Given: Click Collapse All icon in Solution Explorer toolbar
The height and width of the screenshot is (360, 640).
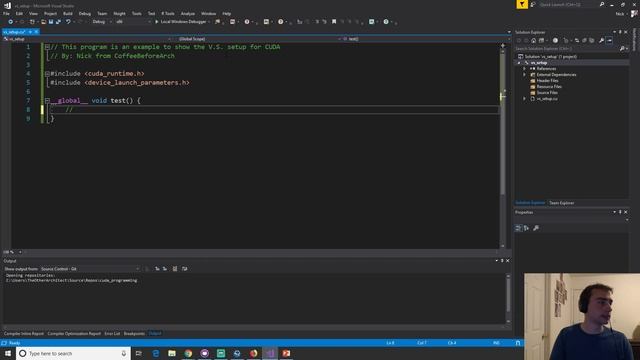Looking at the screenshot, I should tap(584, 40).
